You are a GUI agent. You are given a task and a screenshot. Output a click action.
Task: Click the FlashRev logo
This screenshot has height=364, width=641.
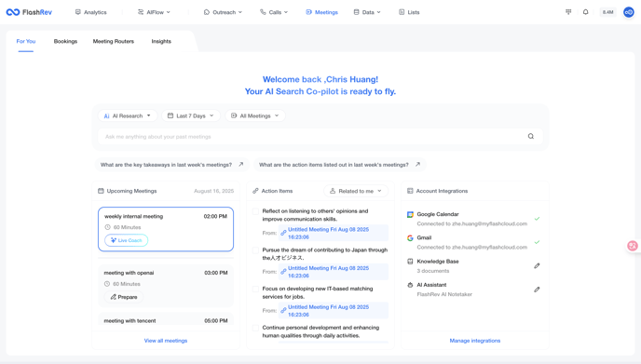[x=29, y=12]
